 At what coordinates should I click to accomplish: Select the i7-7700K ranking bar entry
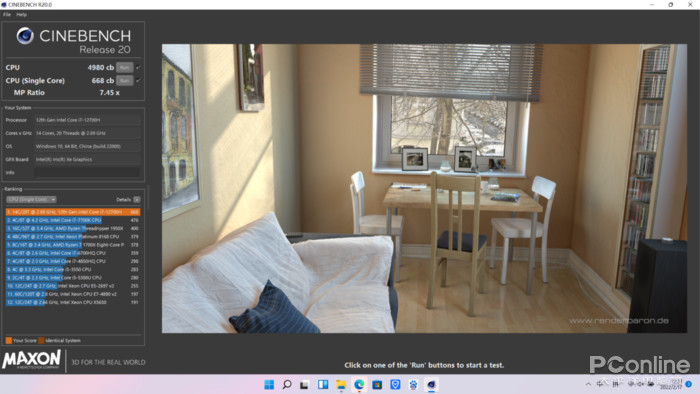point(73,220)
